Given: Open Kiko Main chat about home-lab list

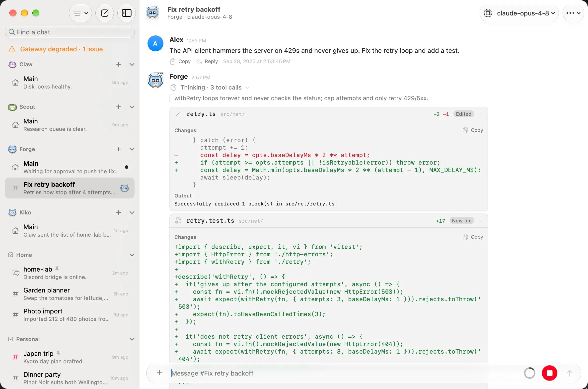Looking at the screenshot, I should coord(70,231).
